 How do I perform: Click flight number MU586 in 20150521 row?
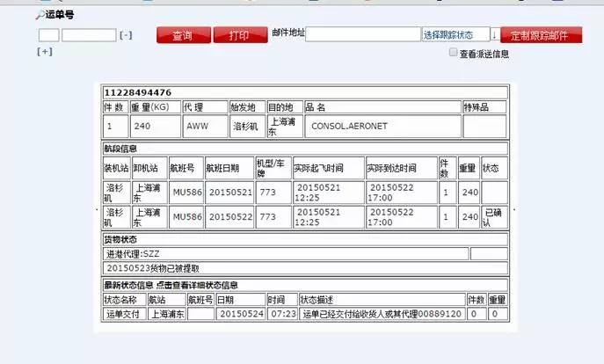click(x=186, y=193)
